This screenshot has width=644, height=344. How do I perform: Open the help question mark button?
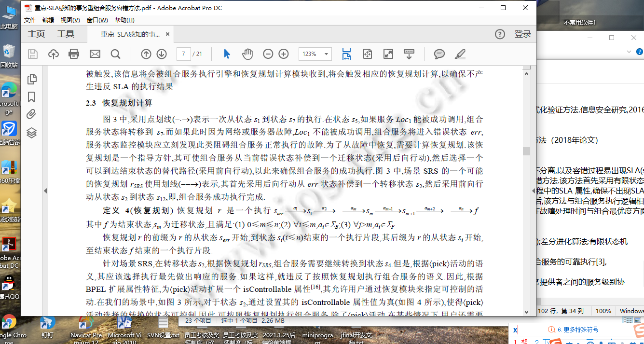[500, 34]
